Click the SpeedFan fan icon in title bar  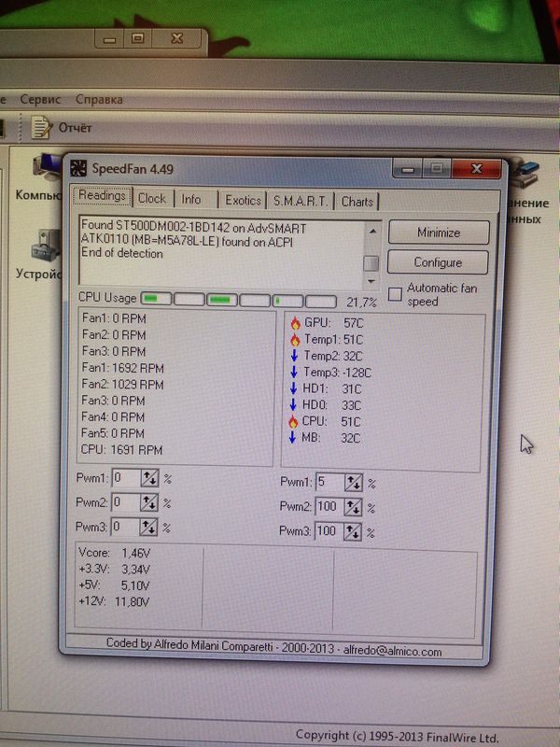click(78, 169)
